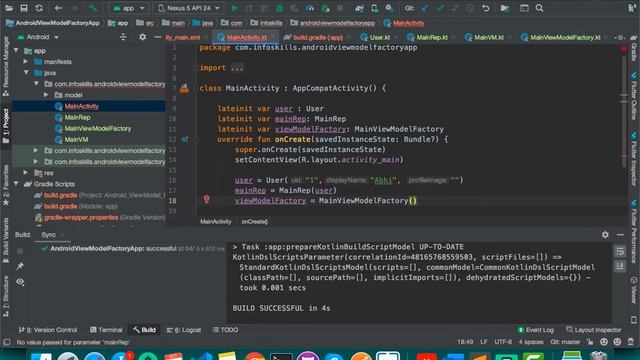Toggle the Build Variants tool window button
640x360 pixels.
(x=6, y=240)
